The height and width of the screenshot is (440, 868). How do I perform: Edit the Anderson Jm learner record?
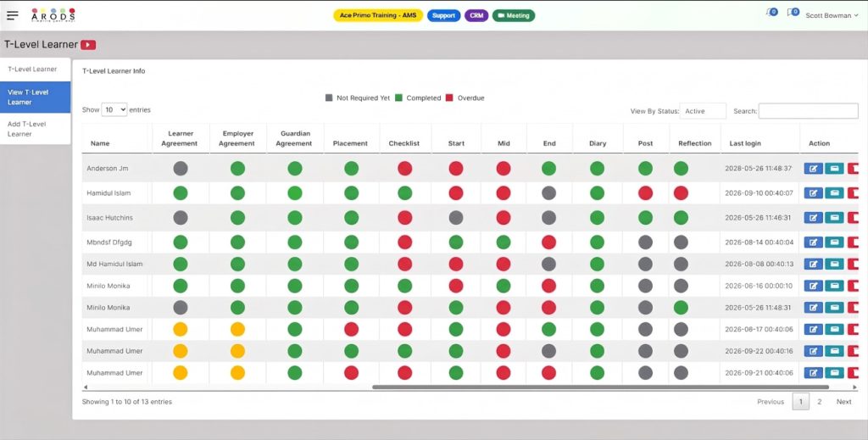click(813, 169)
